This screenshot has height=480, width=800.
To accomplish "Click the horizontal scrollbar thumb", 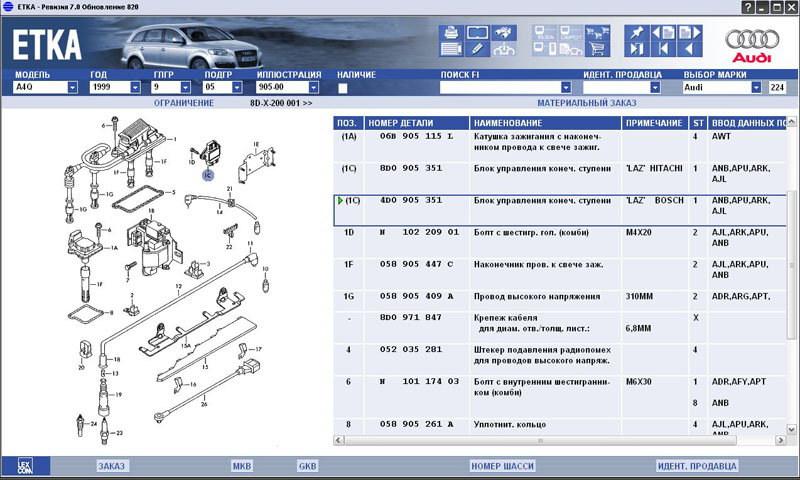I will point(540,440).
